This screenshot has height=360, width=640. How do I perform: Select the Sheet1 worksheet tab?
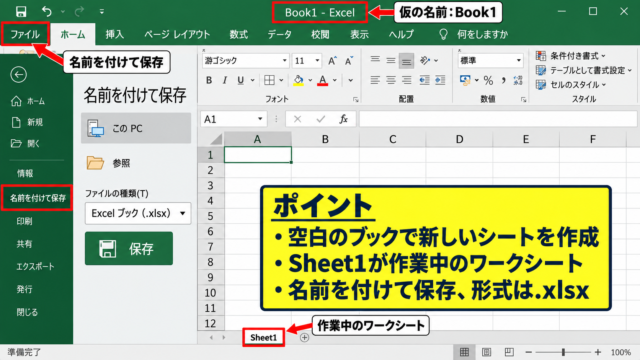point(263,338)
